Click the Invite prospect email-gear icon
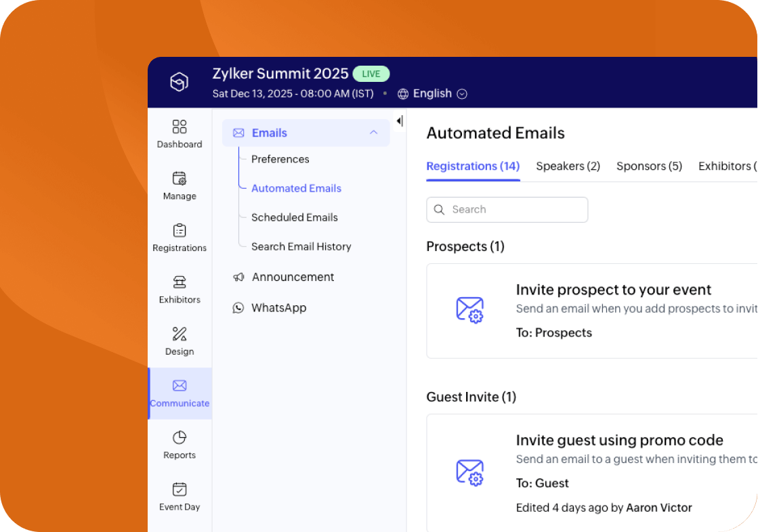 tap(469, 310)
